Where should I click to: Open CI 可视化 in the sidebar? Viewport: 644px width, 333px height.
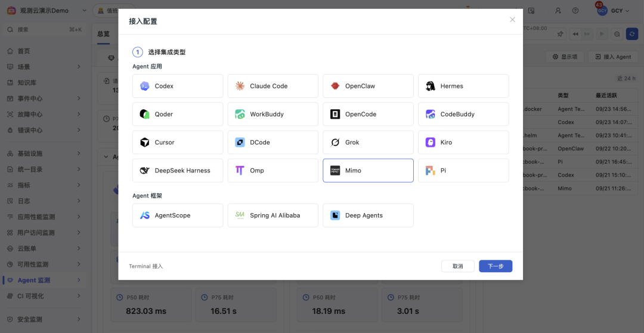(44, 296)
